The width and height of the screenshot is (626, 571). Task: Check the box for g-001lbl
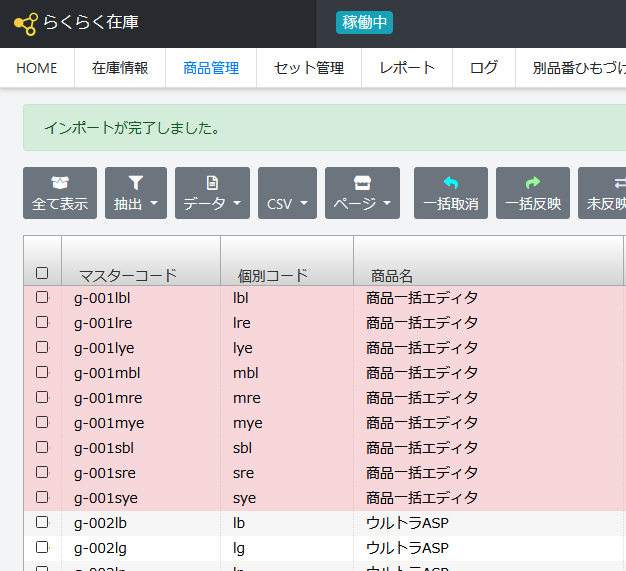click(x=42, y=297)
